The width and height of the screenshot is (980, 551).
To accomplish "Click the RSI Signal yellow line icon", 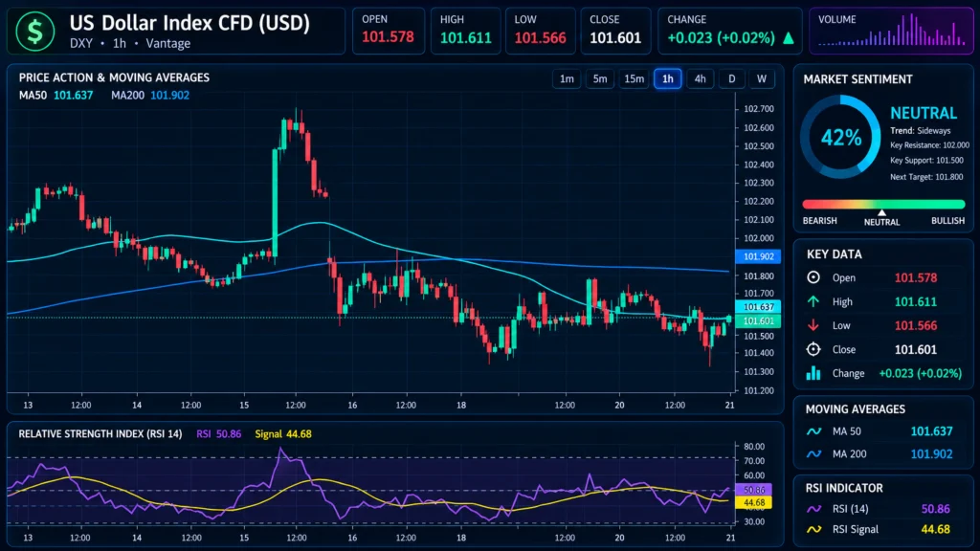I will pos(813,529).
